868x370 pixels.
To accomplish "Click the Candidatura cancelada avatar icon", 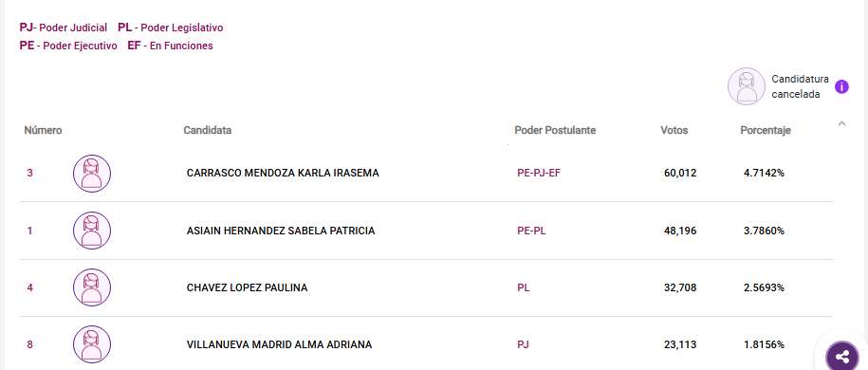I will pos(747,86).
